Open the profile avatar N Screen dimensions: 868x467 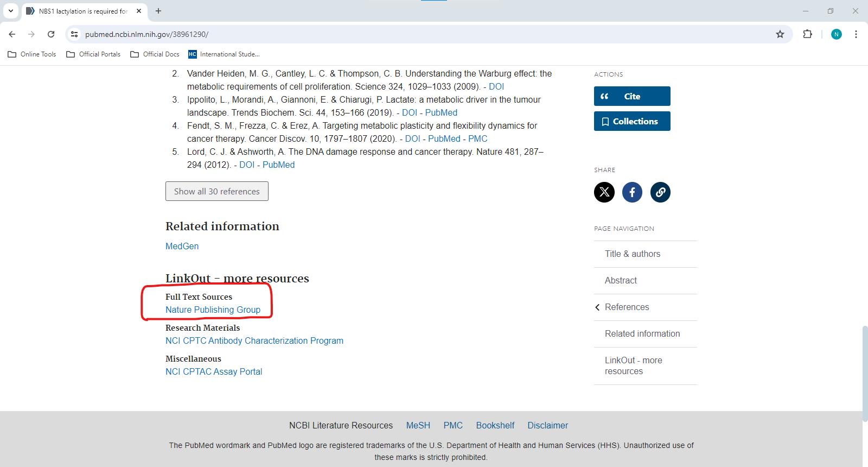[x=837, y=34]
